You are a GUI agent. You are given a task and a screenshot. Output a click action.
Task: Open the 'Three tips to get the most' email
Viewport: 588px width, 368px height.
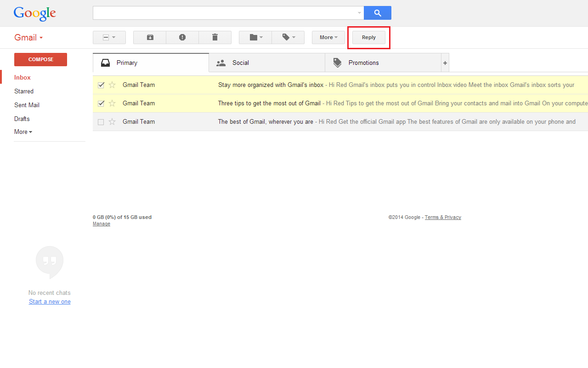pyautogui.click(x=340, y=103)
